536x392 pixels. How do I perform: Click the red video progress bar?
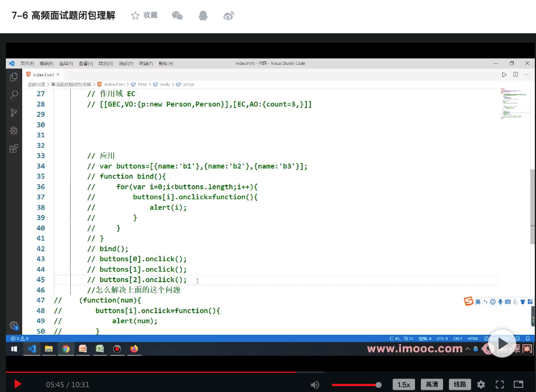point(151,372)
